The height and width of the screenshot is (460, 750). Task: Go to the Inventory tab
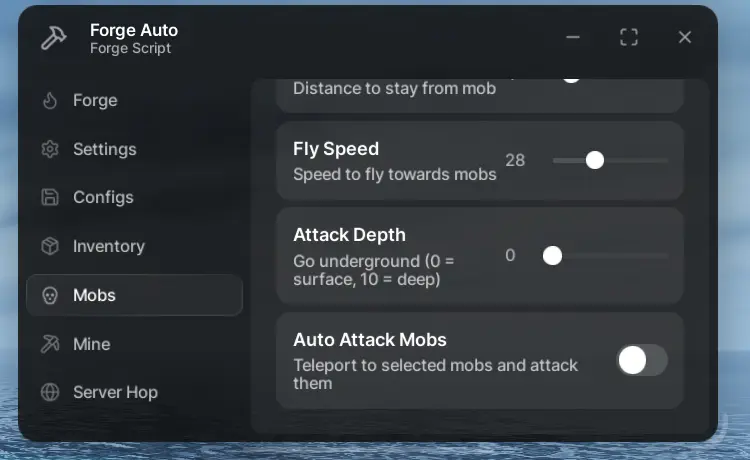pyautogui.click(x=108, y=247)
